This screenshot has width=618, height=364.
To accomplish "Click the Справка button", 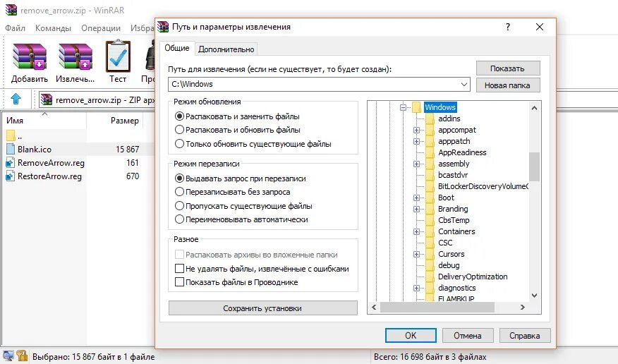I will (x=525, y=335).
